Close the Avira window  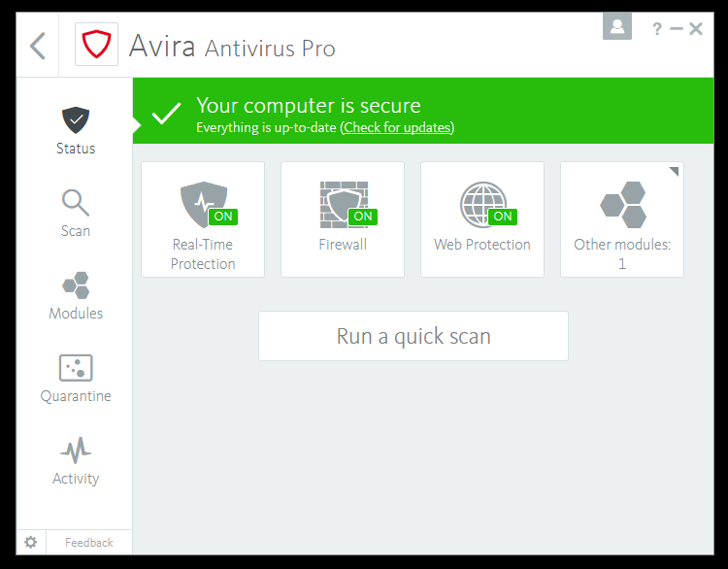pos(696,29)
